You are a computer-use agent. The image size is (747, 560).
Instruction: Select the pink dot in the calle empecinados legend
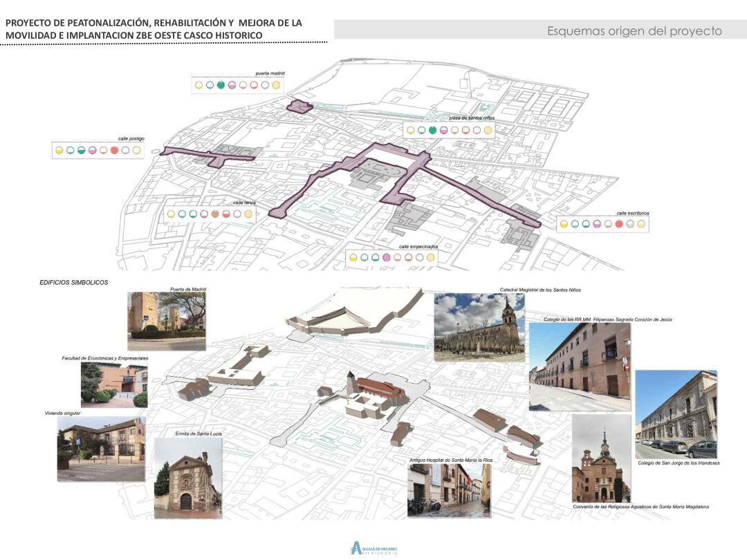(x=386, y=257)
